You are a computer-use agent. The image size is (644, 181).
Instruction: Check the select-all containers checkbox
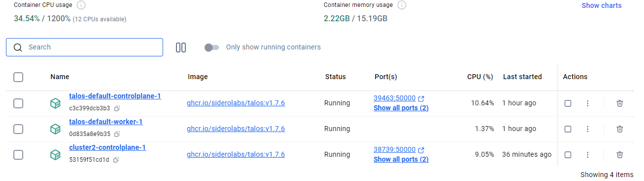pos(18,77)
